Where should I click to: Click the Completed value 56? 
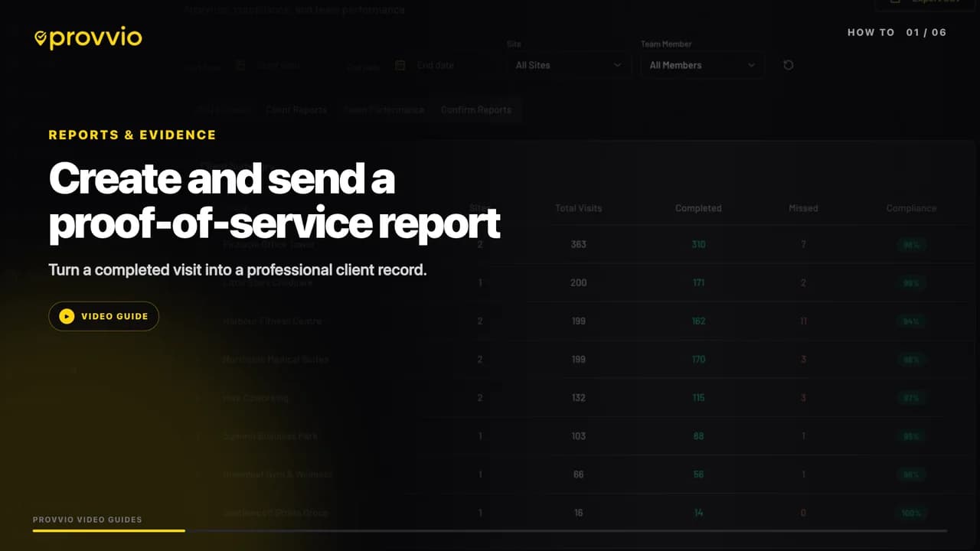[698, 474]
